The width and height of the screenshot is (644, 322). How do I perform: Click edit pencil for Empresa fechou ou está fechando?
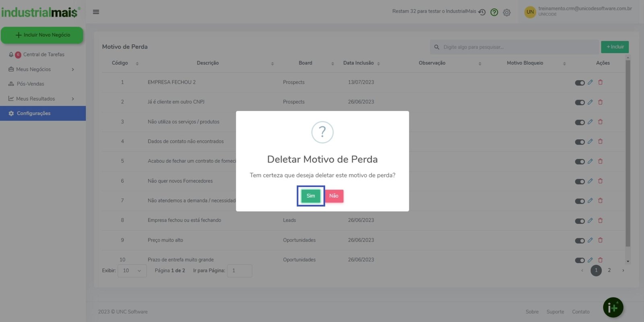click(x=590, y=221)
